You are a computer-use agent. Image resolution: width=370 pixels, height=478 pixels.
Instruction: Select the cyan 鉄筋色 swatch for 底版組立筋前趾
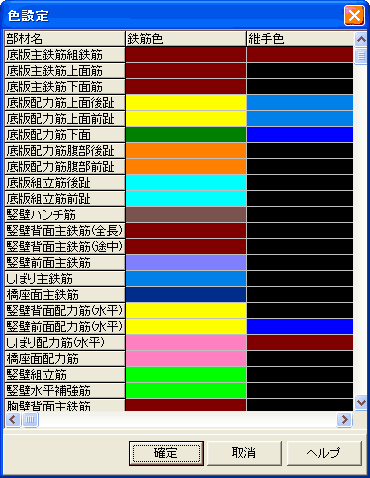tap(186, 199)
